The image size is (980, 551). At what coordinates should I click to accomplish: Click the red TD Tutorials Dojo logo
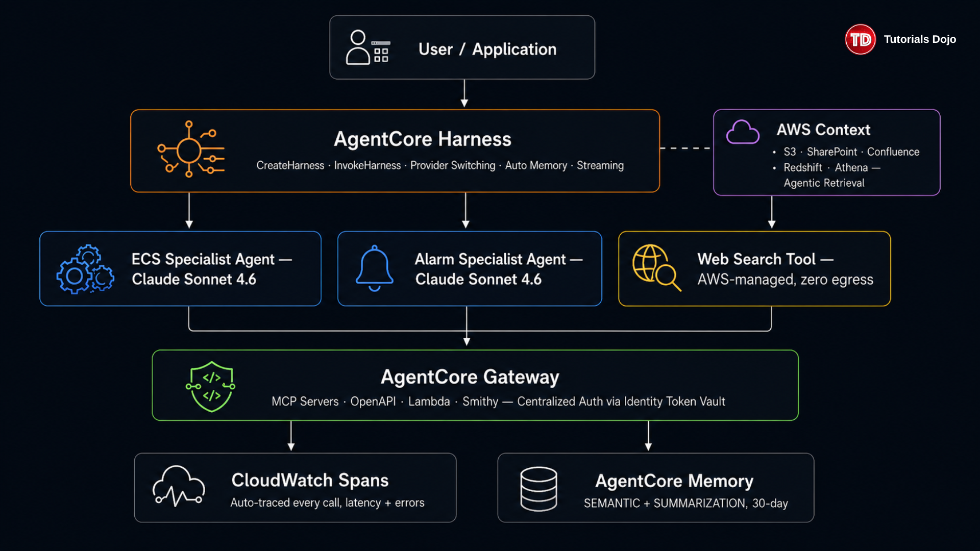tap(860, 39)
